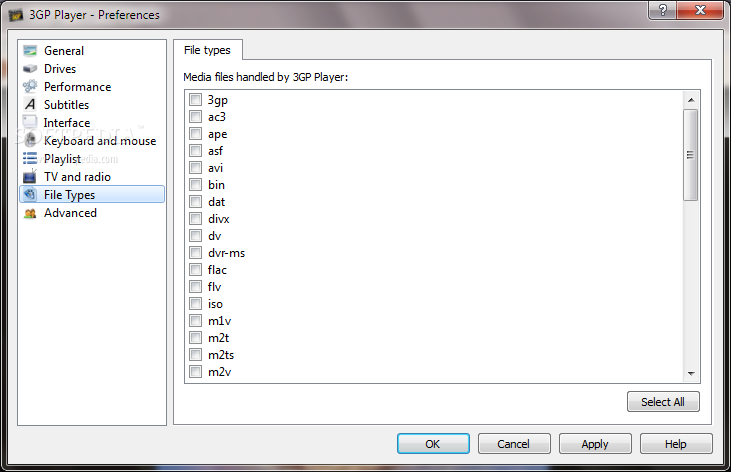Check the m1v checkbox
This screenshot has height=472, width=731.
pyautogui.click(x=195, y=321)
